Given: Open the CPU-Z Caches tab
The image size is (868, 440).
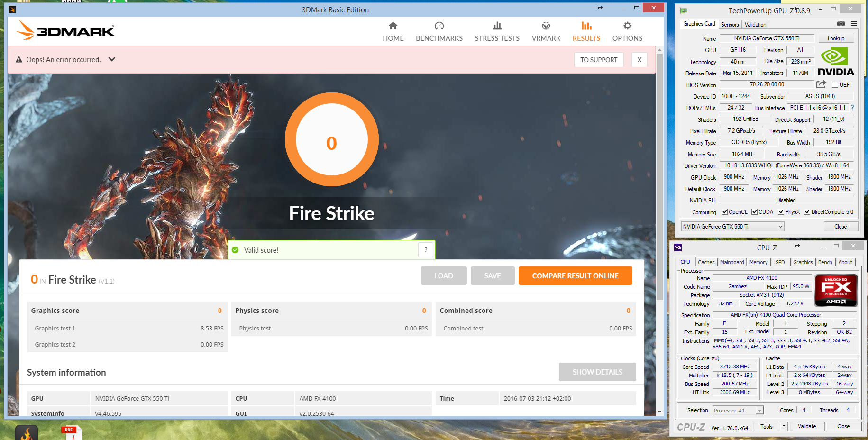Looking at the screenshot, I should [x=706, y=262].
